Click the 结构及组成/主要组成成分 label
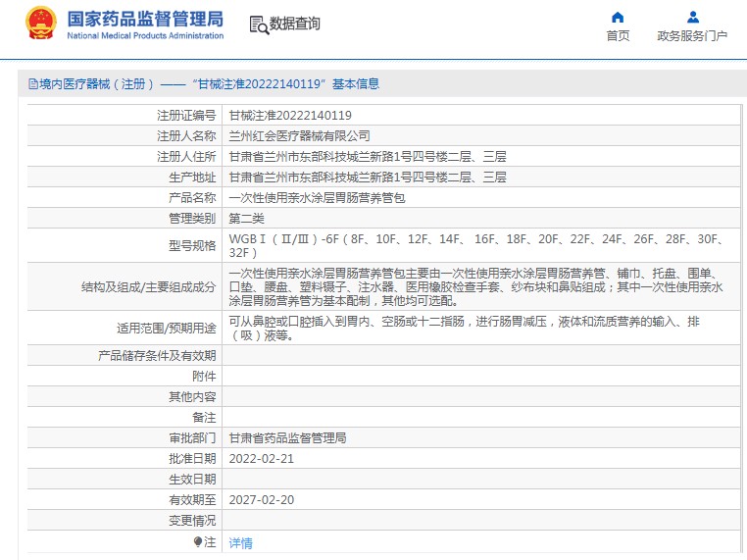Screen dimensions: 747x560 pos(148,287)
